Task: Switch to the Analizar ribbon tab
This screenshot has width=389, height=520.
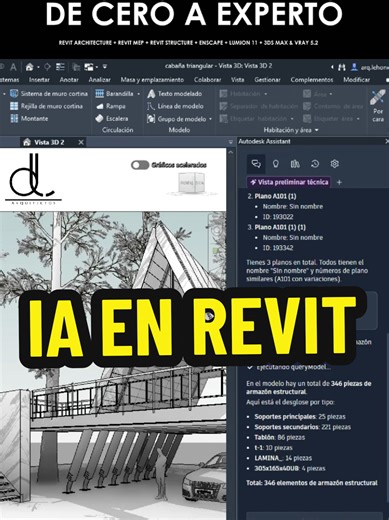Action: click(99, 80)
